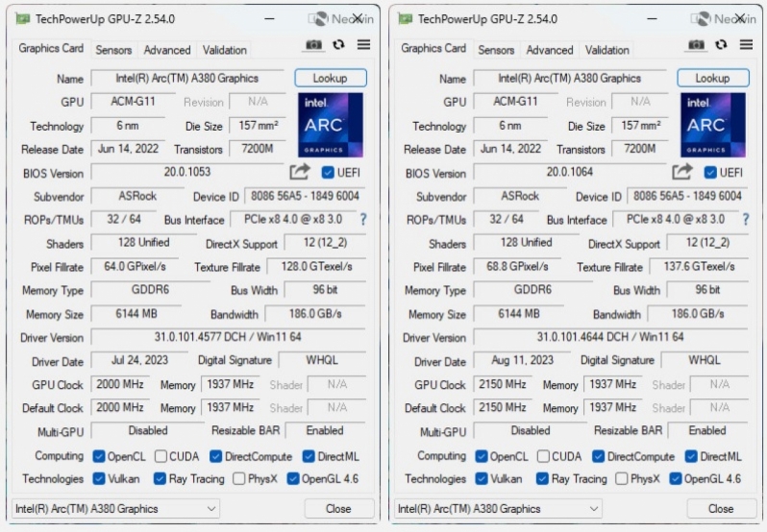The width and height of the screenshot is (767, 532).
Task: Click refresh icon in left GPU-Z window
Action: click(338, 45)
